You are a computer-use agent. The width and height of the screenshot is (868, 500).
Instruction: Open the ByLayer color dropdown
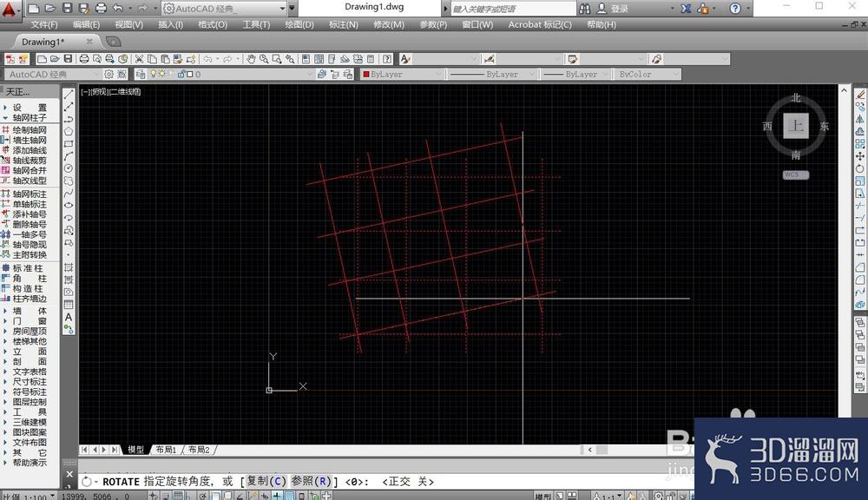pyautogui.click(x=402, y=74)
